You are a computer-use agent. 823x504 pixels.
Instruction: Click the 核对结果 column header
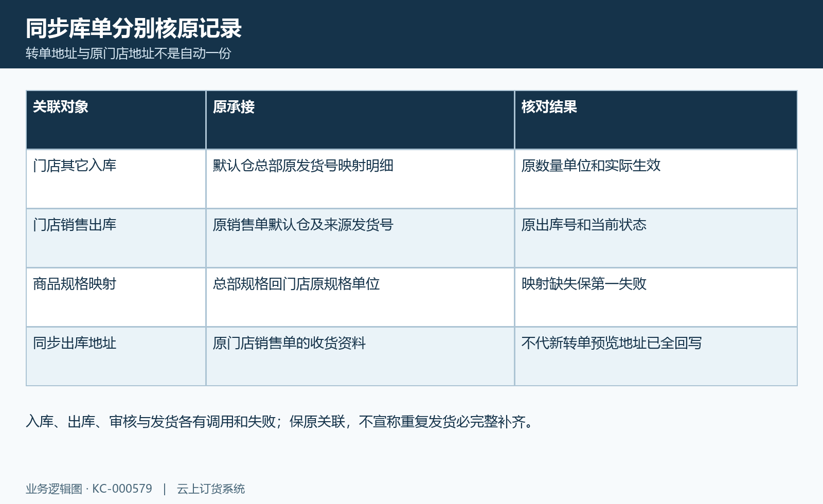click(656, 120)
